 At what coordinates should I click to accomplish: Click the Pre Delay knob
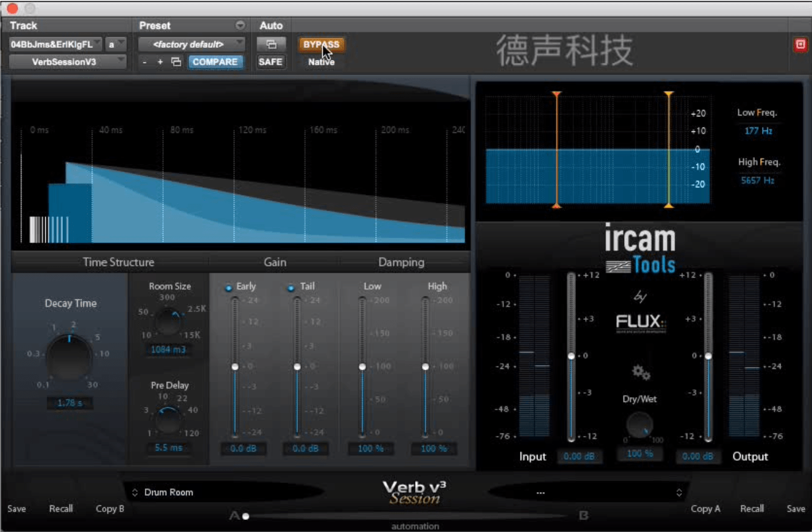[x=169, y=420]
